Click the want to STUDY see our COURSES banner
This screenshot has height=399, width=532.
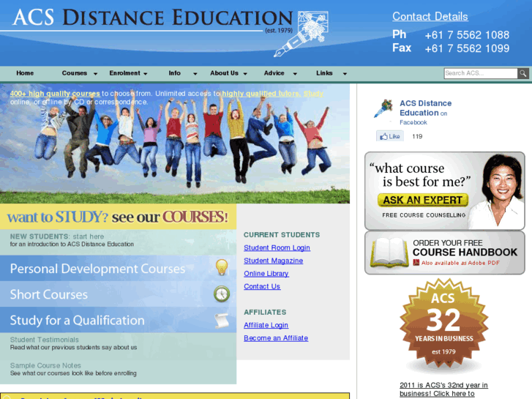coord(118,217)
